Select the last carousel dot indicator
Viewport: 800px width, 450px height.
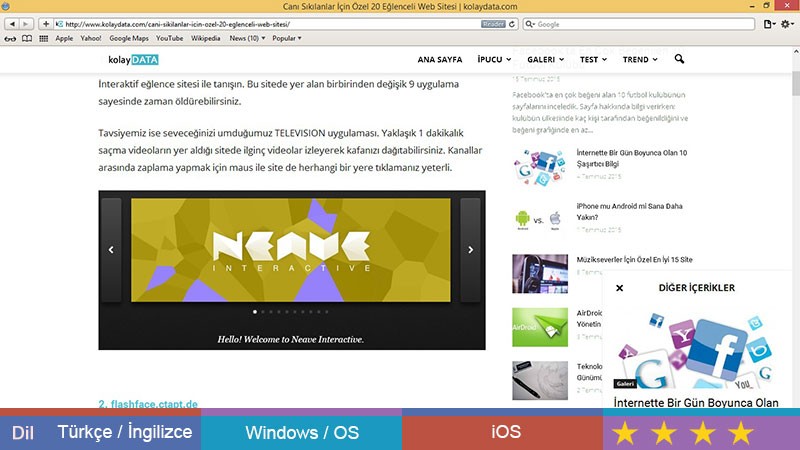[327, 312]
